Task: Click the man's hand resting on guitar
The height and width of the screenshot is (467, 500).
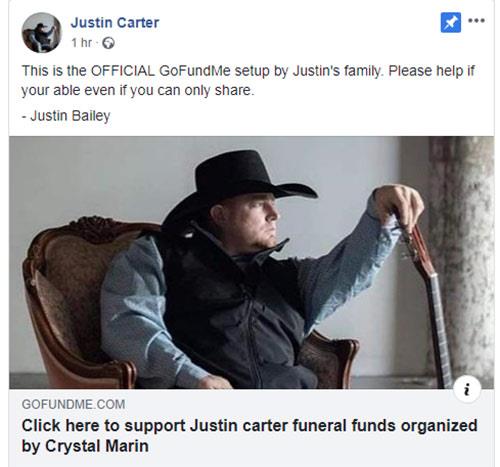Action: click(398, 204)
